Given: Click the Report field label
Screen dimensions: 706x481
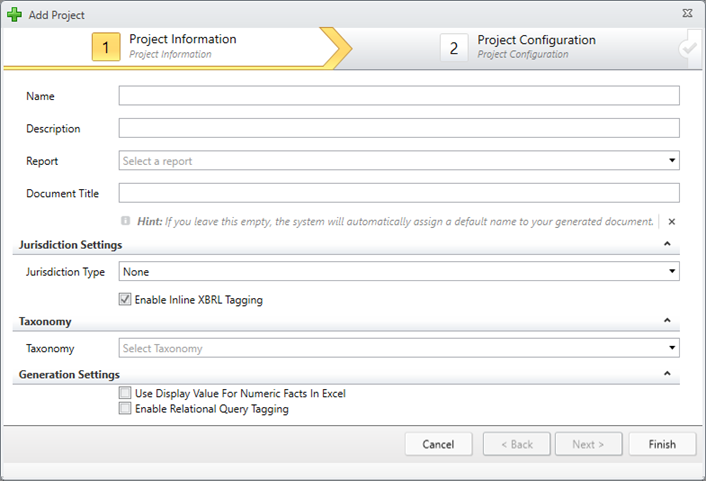Looking at the screenshot, I should coord(42,161).
